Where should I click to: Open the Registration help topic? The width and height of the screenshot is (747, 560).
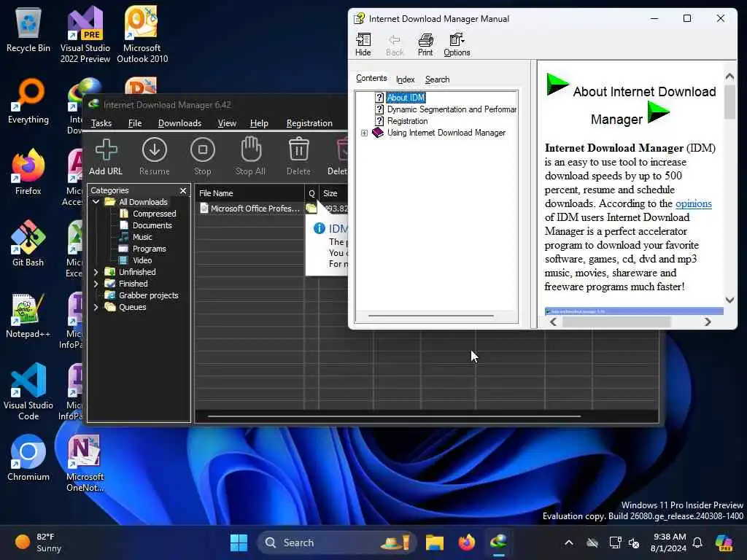[407, 121]
